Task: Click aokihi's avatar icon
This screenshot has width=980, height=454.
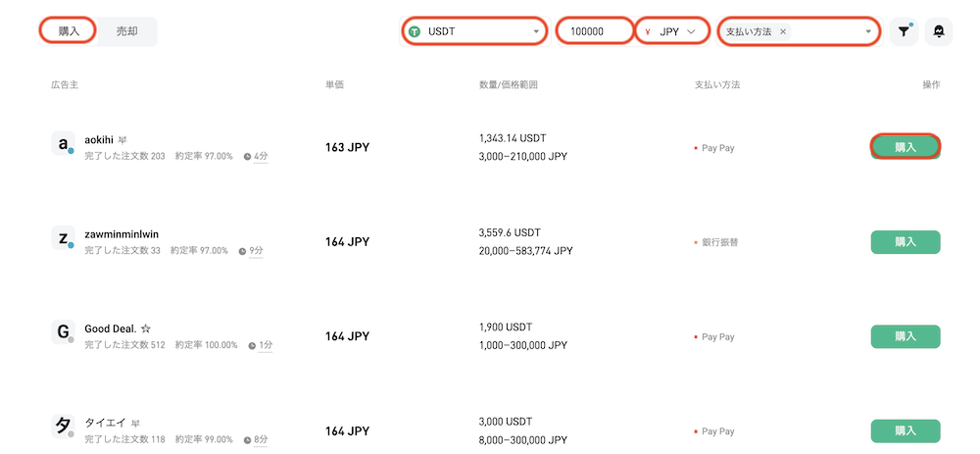Action: (63, 144)
